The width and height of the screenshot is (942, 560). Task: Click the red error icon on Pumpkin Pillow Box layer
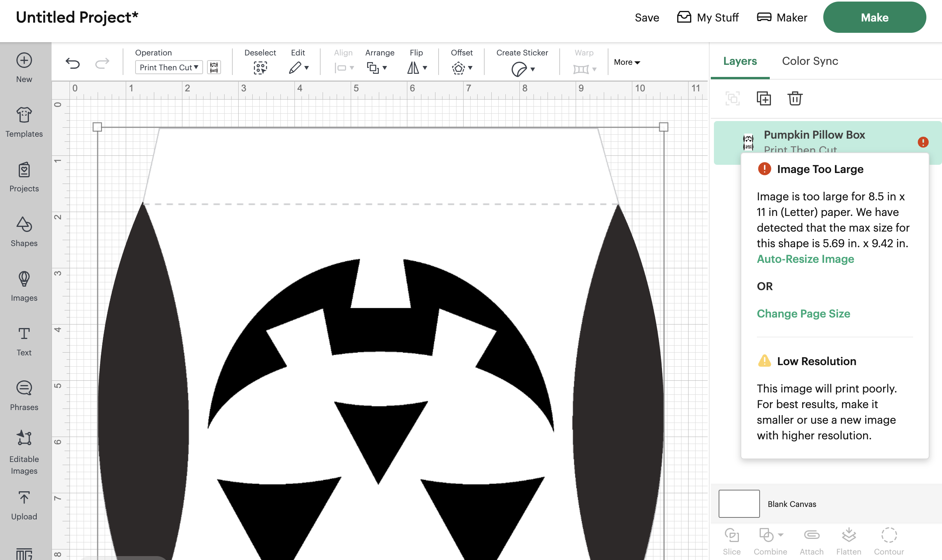tap(923, 142)
